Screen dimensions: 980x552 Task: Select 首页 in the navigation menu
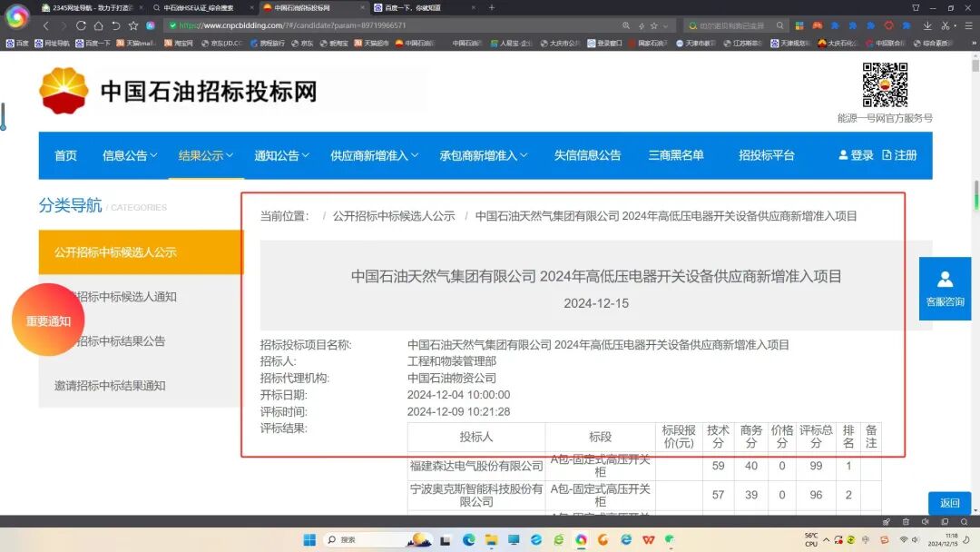point(64,155)
